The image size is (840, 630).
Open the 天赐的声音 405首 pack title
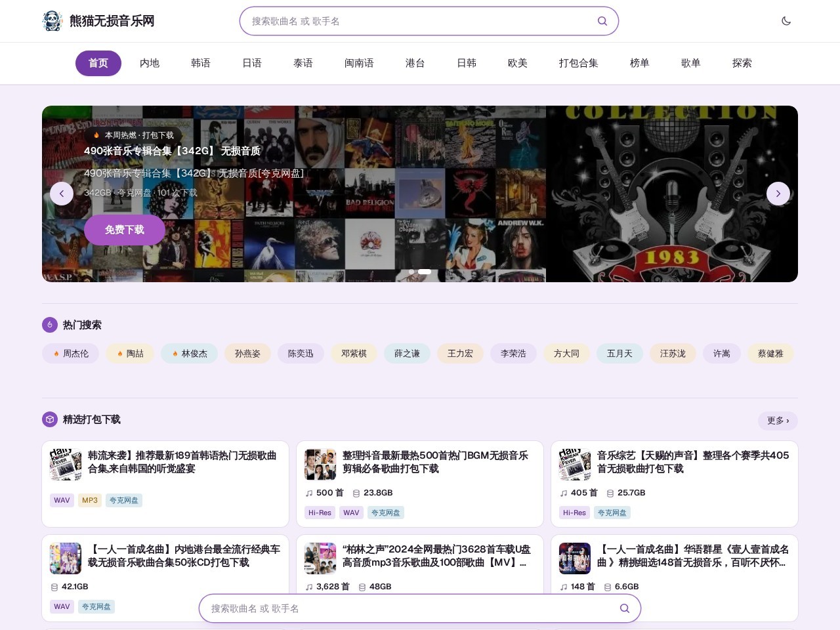pyautogui.click(x=693, y=462)
